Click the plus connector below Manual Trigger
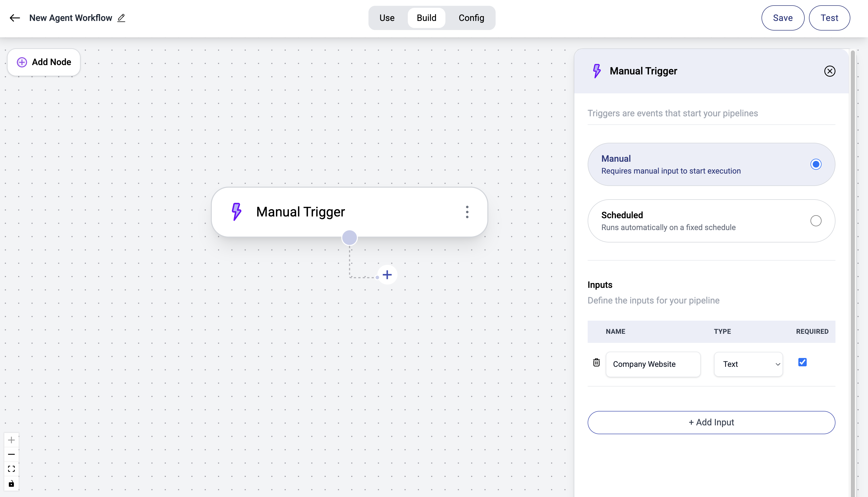 pyautogui.click(x=387, y=274)
